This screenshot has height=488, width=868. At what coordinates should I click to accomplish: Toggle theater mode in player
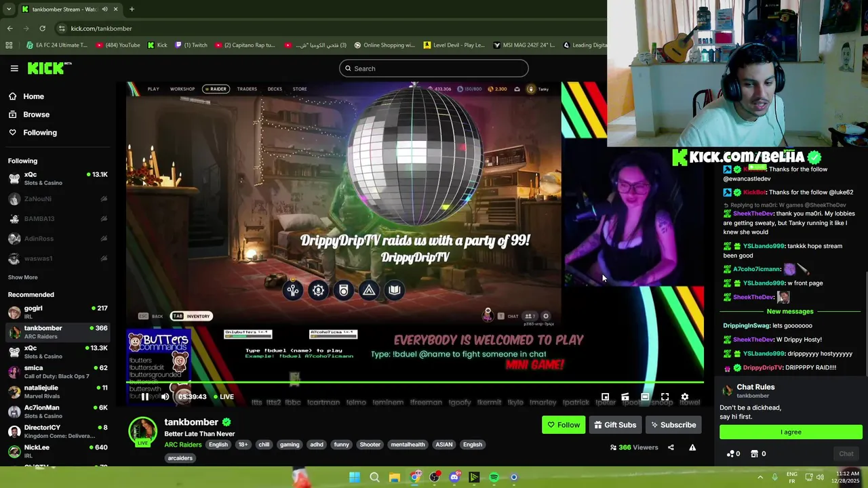tap(645, 396)
